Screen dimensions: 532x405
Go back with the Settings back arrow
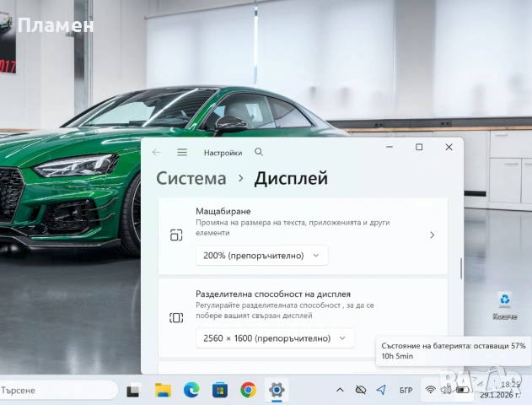[156, 153]
